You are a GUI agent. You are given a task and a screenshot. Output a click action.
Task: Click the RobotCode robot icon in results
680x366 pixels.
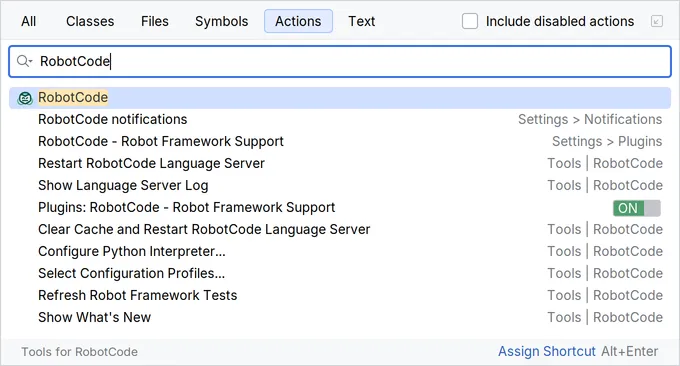tap(25, 98)
